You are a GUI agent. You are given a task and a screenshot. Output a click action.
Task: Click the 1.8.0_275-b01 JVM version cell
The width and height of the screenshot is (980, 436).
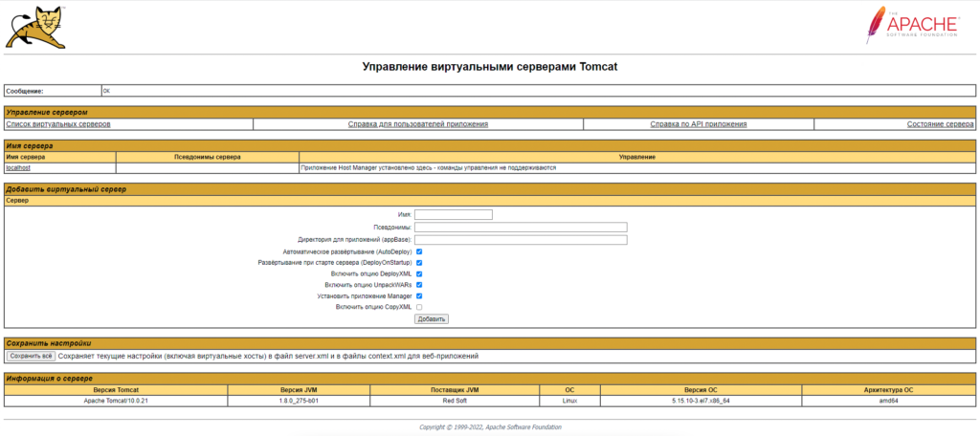click(299, 401)
